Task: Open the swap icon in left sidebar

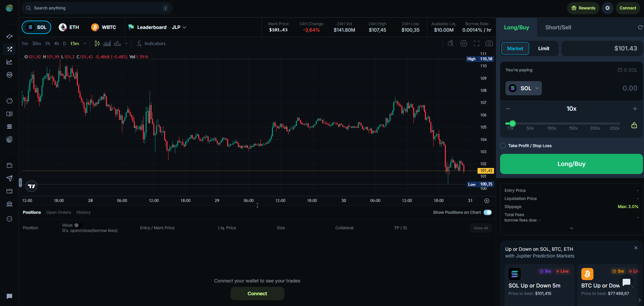Action: coord(9,36)
